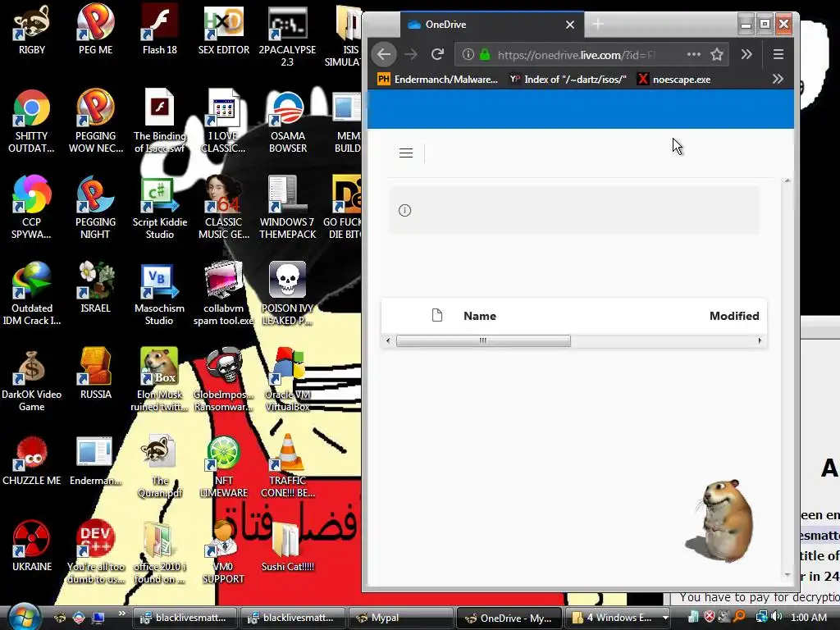Open the Elon Musk ruined twitt... Box icon
This screenshot has width=840, height=630.
160,381
